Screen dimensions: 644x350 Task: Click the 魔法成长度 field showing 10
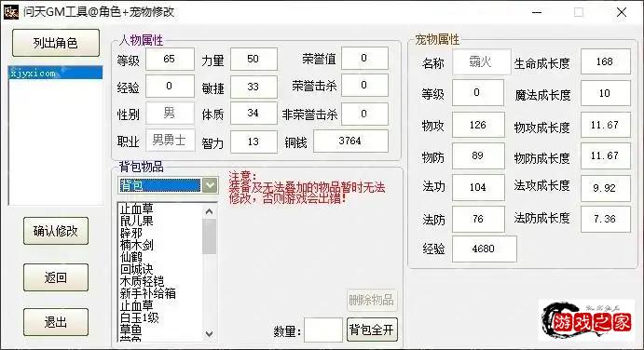606,93
